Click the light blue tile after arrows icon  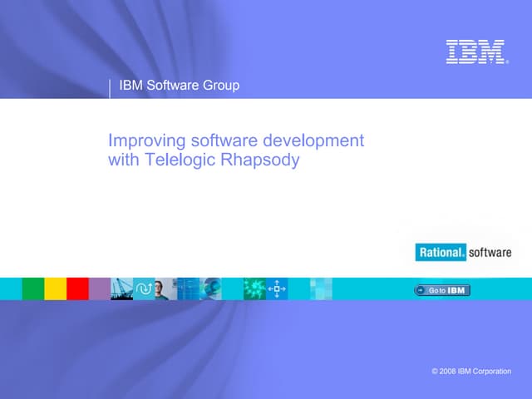pos(321,288)
